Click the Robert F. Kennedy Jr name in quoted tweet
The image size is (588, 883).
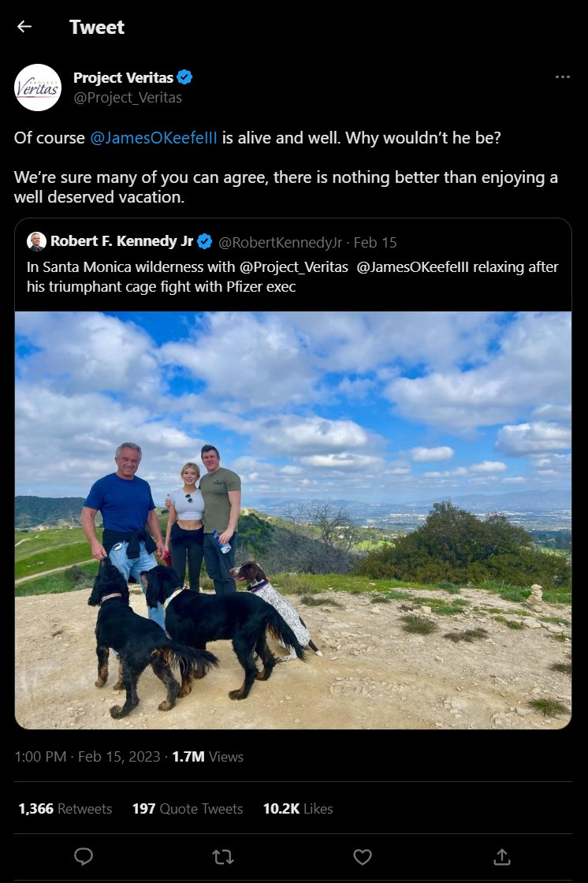coord(121,241)
